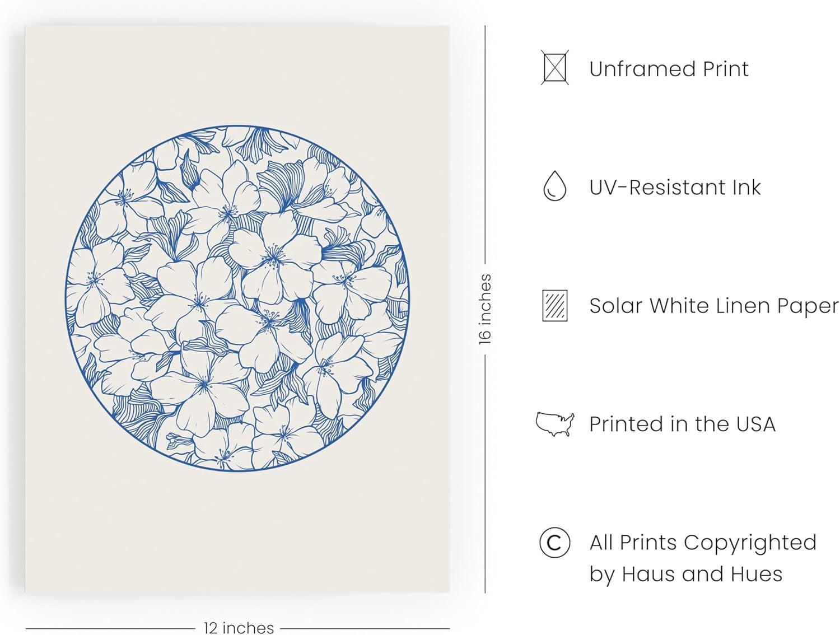Click the "All Prints Copyrighted" line
Viewport: 840px width, 635px height.
coord(703,543)
